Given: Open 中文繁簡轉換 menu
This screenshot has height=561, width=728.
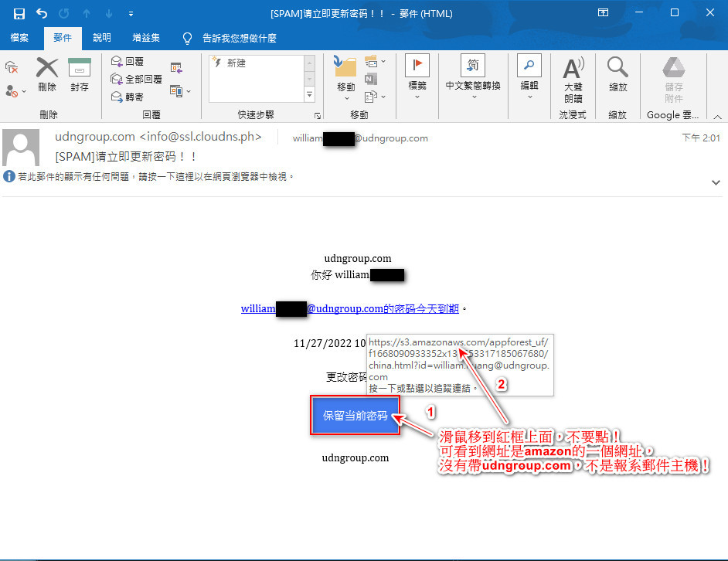Looking at the screenshot, I should click(x=473, y=77).
